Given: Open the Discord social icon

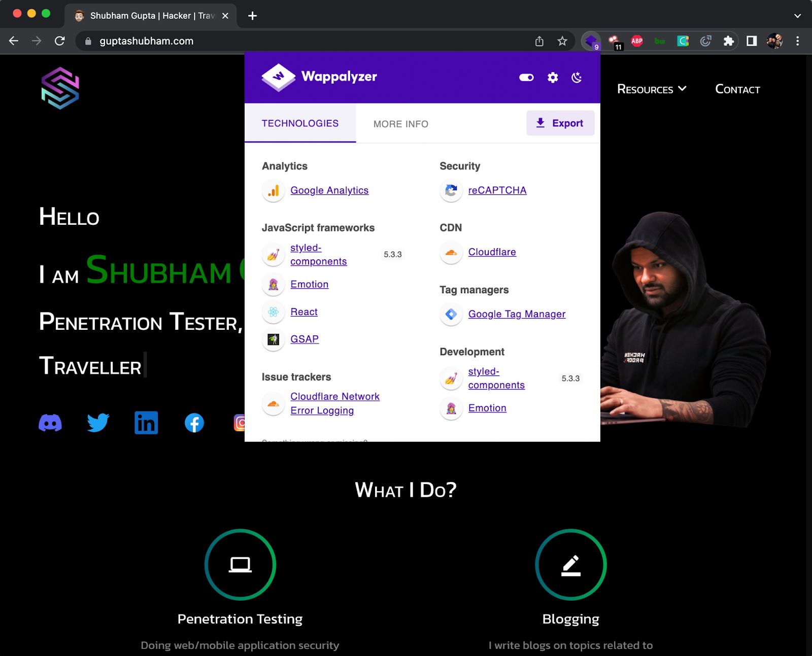Looking at the screenshot, I should [x=50, y=423].
